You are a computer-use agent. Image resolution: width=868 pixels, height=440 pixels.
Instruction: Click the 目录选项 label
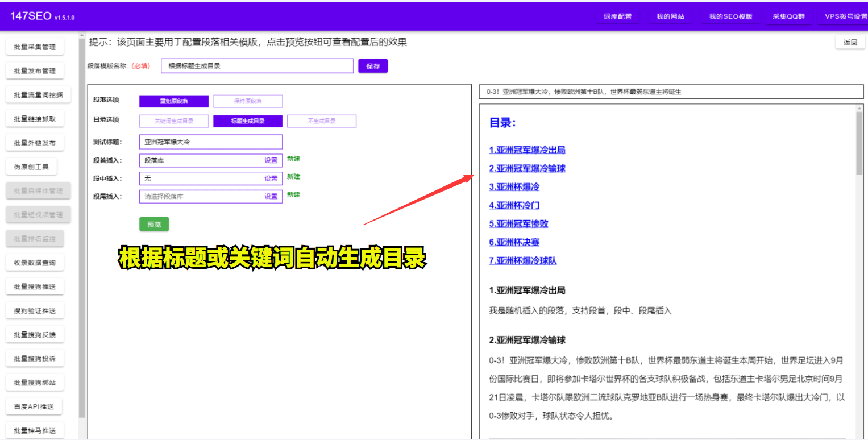106,120
